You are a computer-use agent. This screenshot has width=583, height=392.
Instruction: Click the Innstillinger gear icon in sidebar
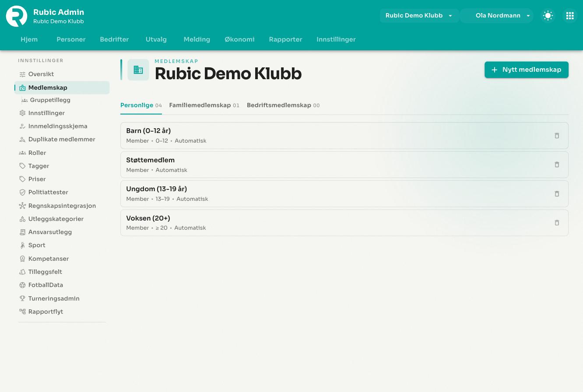22,113
